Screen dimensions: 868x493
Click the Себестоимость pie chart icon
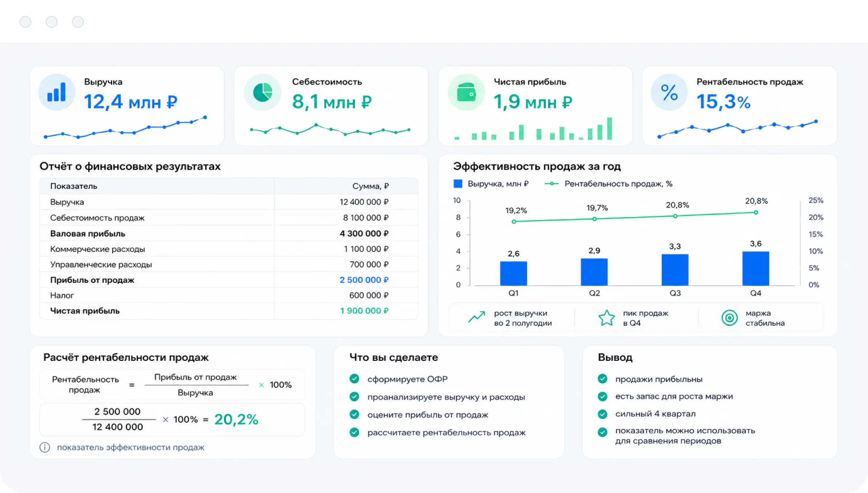coord(262,92)
